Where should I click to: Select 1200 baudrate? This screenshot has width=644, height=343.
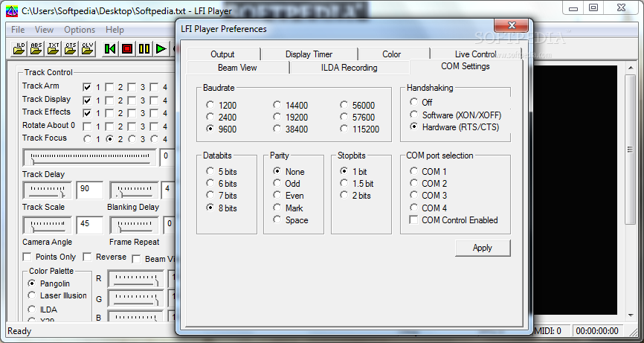point(222,105)
